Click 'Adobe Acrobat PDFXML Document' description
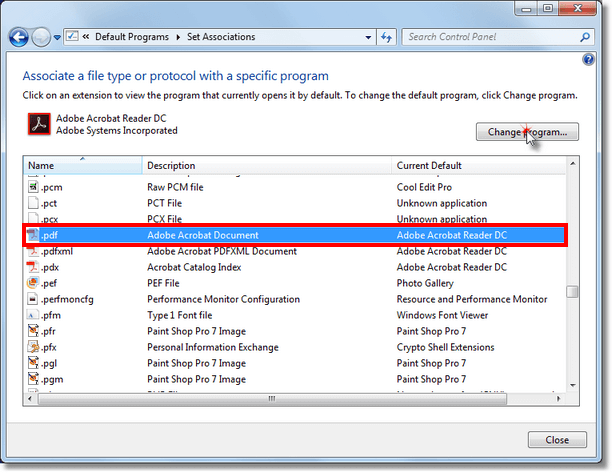This screenshot has width=612, height=473. [x=222, y=251]
